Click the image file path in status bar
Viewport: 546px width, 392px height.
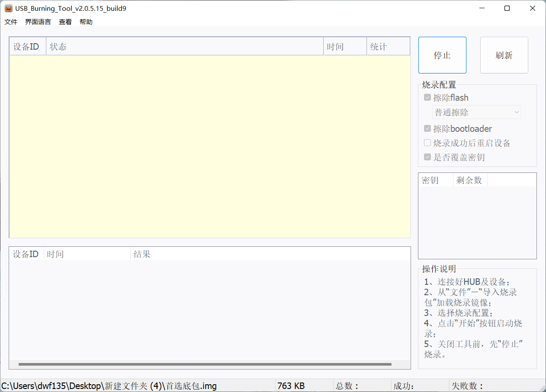pos(109,386)
